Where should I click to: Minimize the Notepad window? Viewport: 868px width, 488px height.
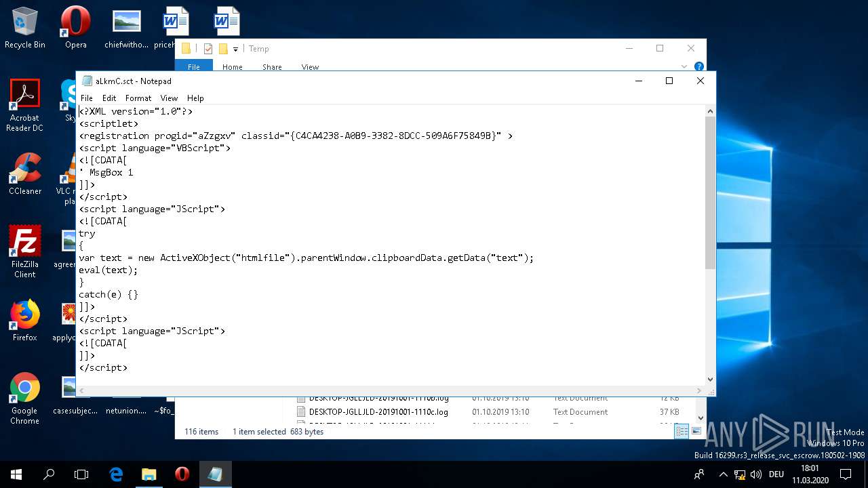(x=639, y=81)
